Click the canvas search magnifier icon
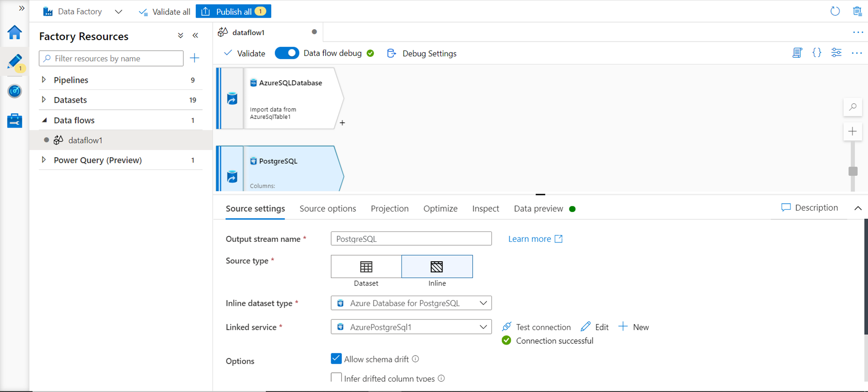Image resolution: width=868 pixels, height=392 pixels. (x=852, y=107)
